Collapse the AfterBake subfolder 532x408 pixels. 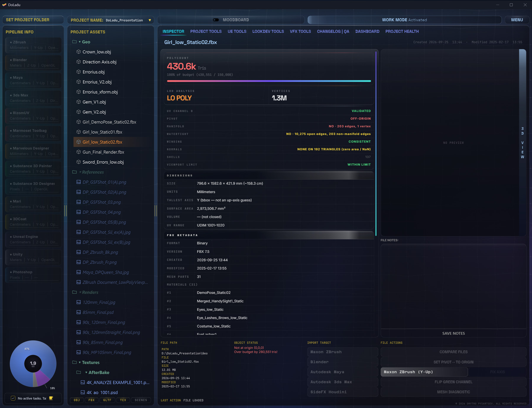(86, 373)
